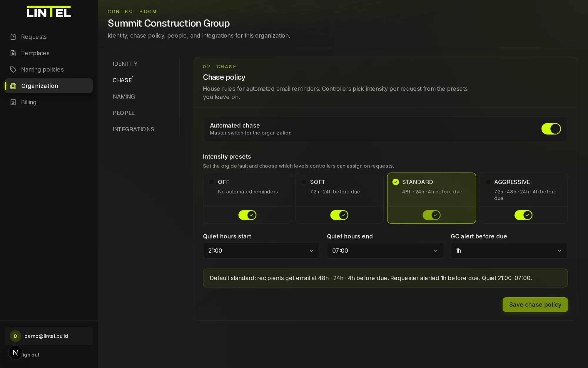Open Requests in the sidebar
Viewport: 588px width, 368px height.
49,37
